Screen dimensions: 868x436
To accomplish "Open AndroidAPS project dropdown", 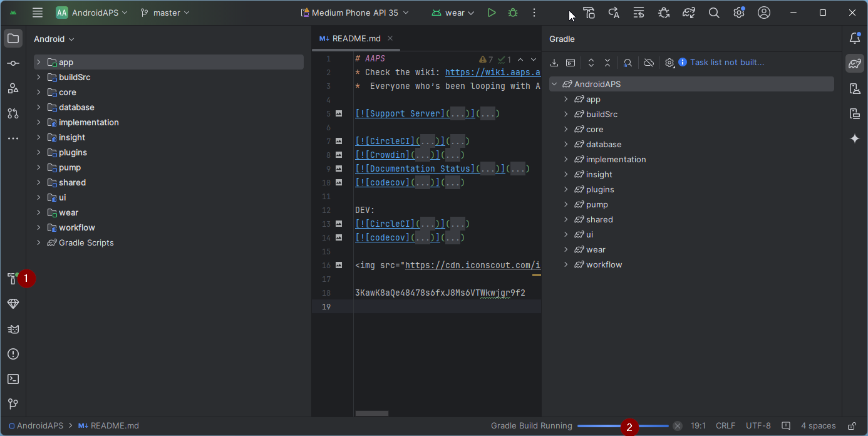I will point(91,13).
